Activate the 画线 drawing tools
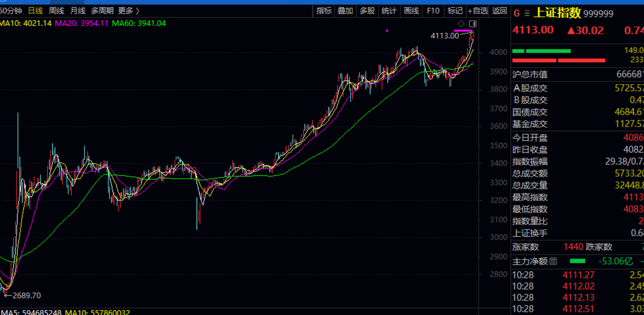This screenshot has height=315, width=644. 411,11
